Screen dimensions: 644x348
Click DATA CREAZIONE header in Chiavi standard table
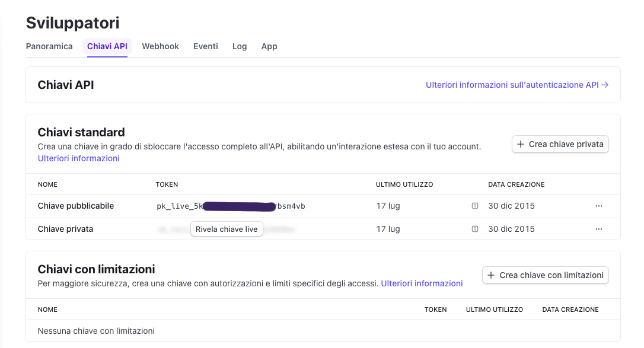[517, 184]
